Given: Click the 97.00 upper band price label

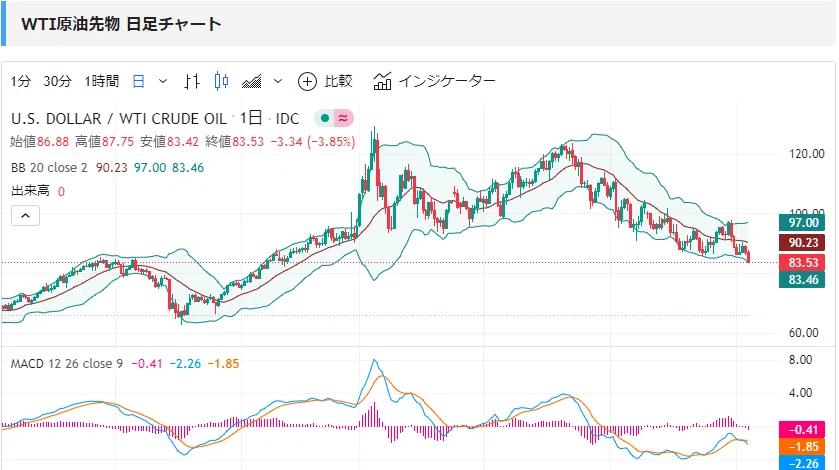Looking at the screenshot, I should pyautogui.click(x=802, y=223).
